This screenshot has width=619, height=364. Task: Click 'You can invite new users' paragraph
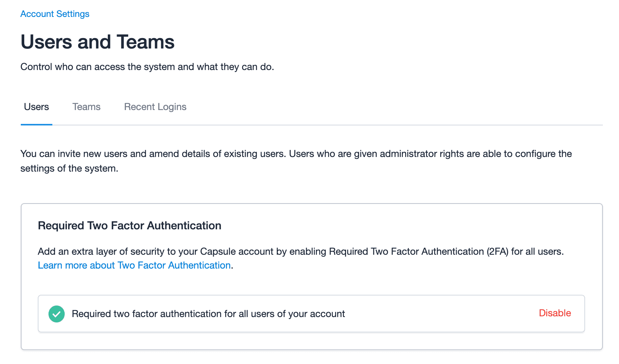[x=296, y=161]
